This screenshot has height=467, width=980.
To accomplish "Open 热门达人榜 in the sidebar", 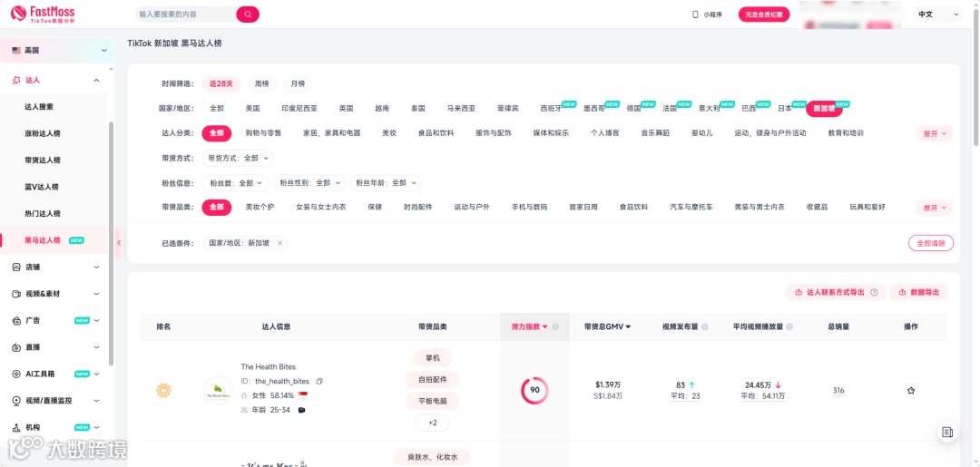I will (43, 213).
